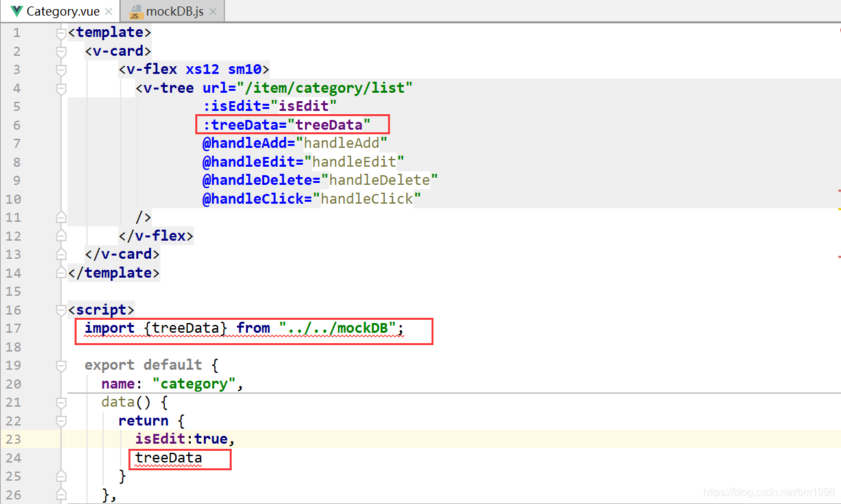Click fold end marker on line 25
This screenshot has height=504, width=841.
coord(61,476)
